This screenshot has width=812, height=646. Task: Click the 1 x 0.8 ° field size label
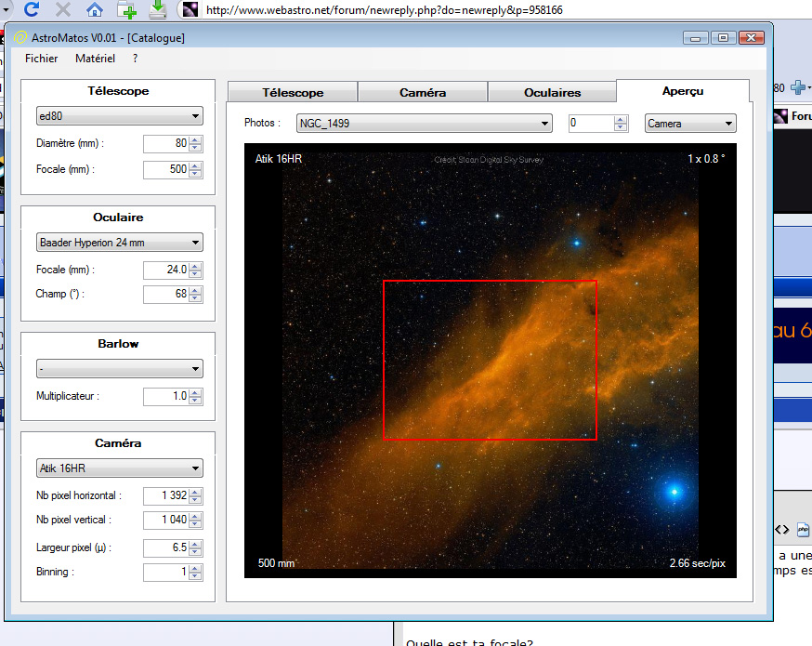tap(706, 159)
